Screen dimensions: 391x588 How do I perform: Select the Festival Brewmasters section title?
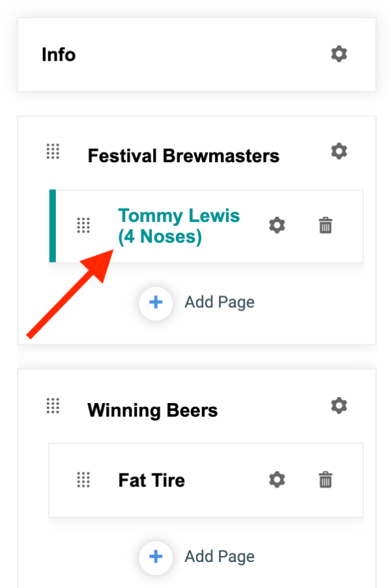tap(184, 156)
